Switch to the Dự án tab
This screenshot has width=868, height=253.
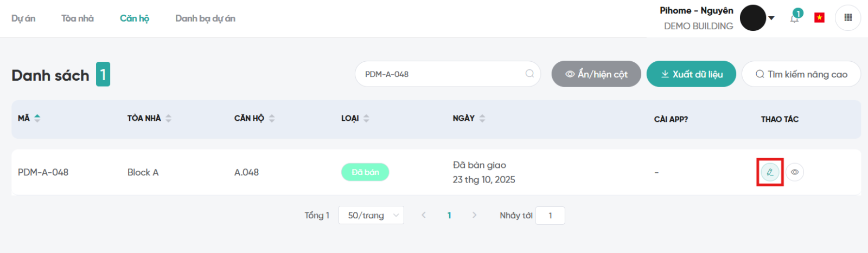[x=23, y=18]
